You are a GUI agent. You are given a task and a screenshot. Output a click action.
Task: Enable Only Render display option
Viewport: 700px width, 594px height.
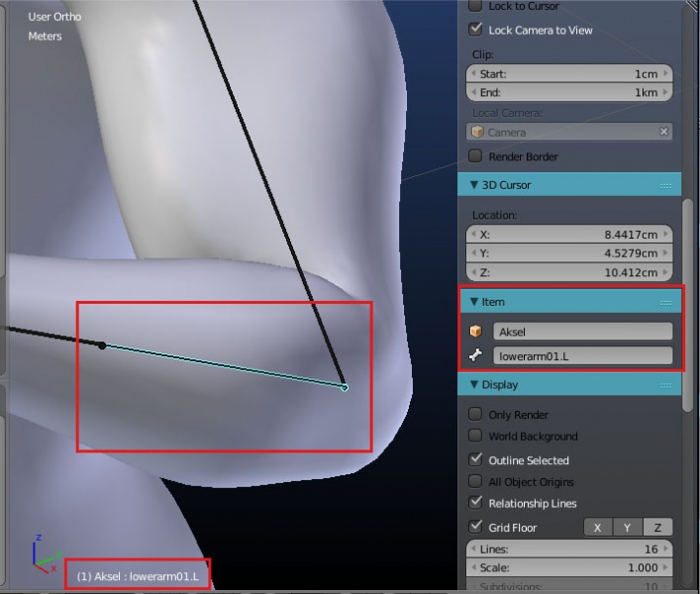coord(475,415)
